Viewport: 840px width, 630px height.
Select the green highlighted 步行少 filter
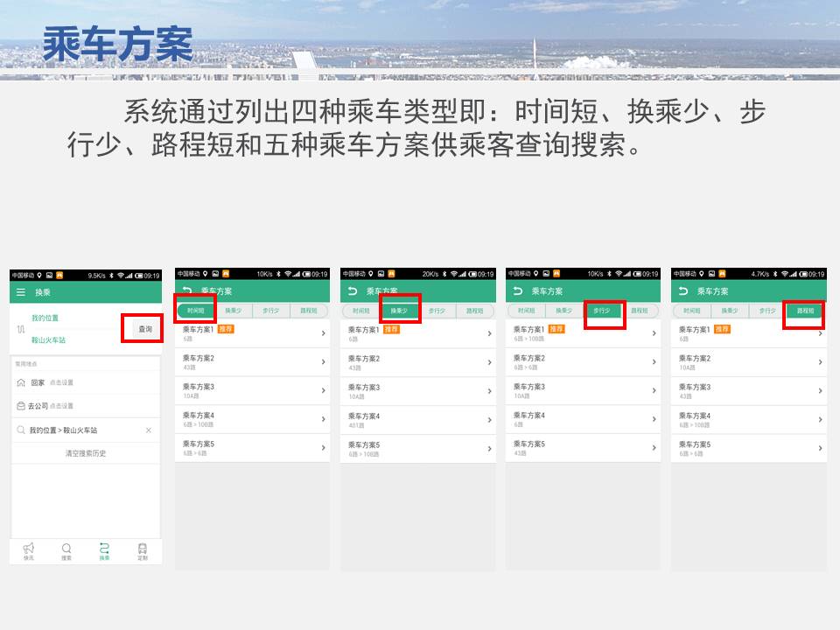point(602,311)
